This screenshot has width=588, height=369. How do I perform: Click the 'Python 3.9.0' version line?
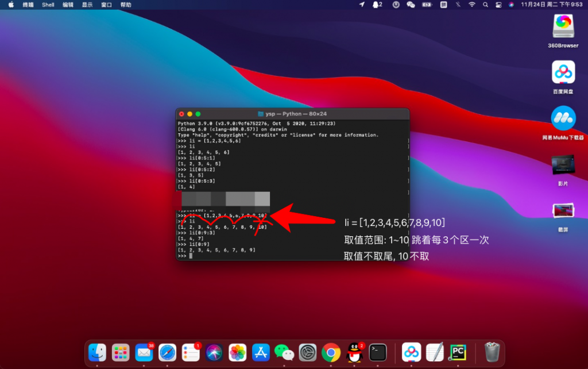[x=257, y=124]
